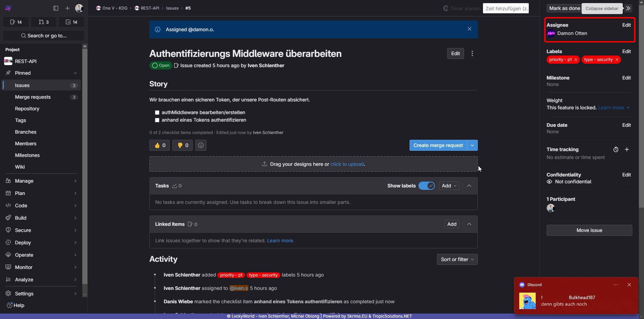Click the time tracking timer icon
The image size is (644, 319).
coord(616,149)
